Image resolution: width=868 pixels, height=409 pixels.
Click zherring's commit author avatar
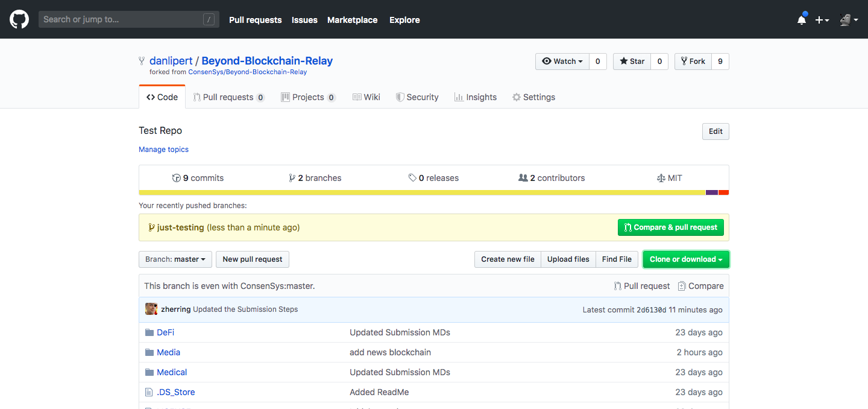coord(151,309)
